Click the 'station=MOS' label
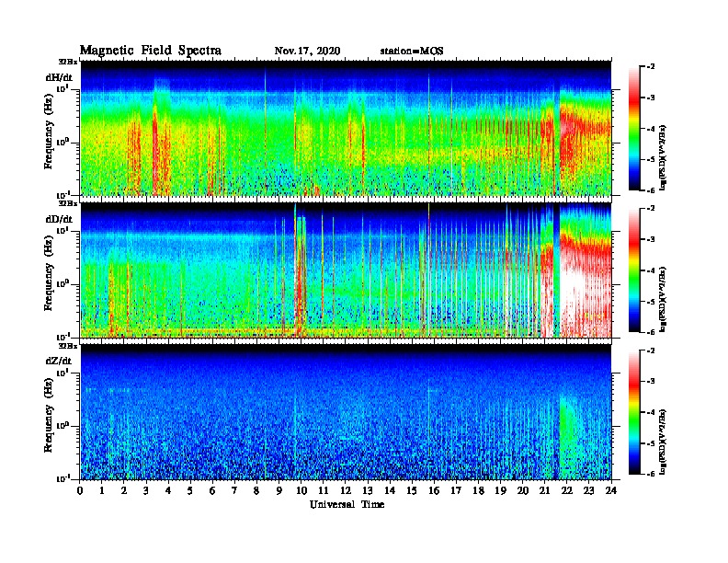Image resolution: width=728 pixels, height=563 pixels. pos(412,52)
